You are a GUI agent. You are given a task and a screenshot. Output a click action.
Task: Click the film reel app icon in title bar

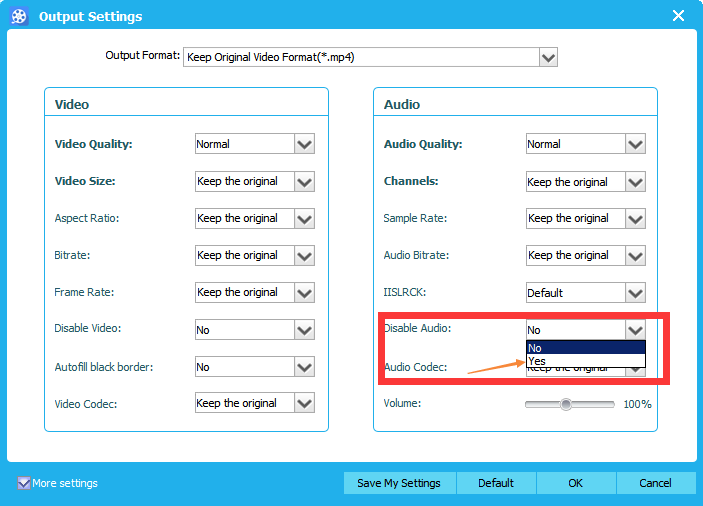coord(18,16)
